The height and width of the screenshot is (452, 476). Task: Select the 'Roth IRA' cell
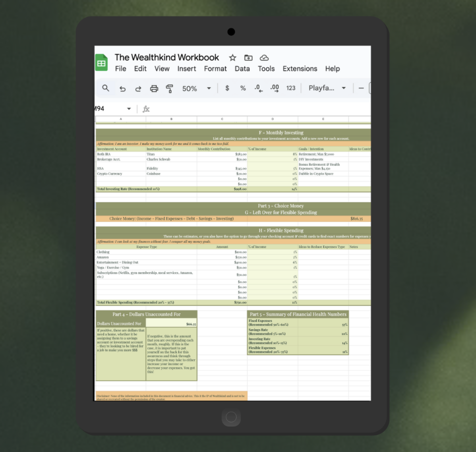pyautogui.click(x=121, y=155)
